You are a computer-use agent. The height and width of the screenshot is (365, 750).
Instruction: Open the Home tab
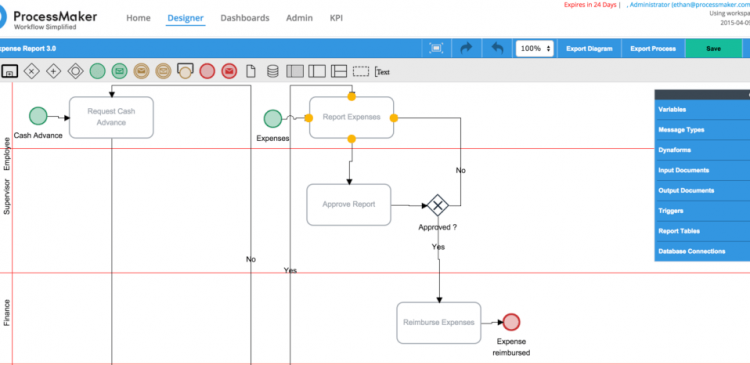click(138, 18)
